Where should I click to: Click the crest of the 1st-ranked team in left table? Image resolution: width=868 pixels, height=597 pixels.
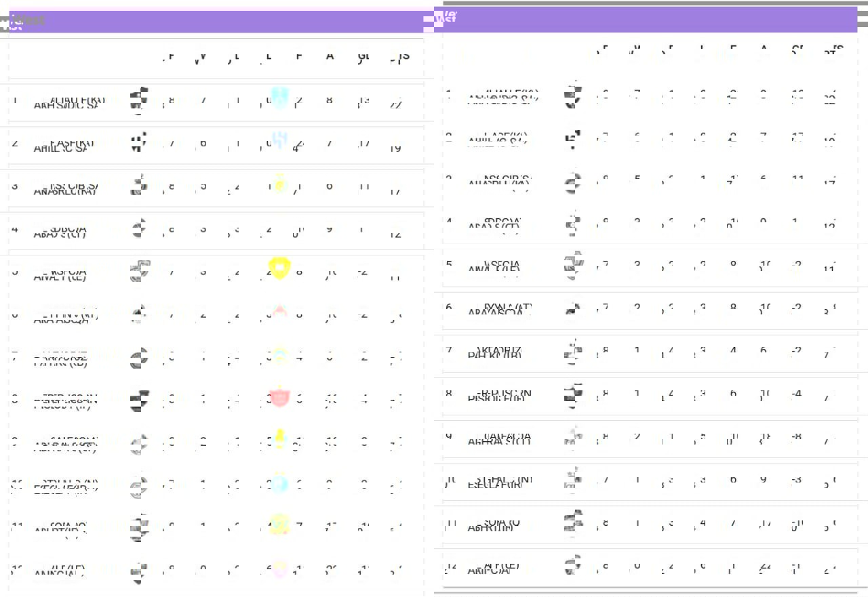(139, 100)
